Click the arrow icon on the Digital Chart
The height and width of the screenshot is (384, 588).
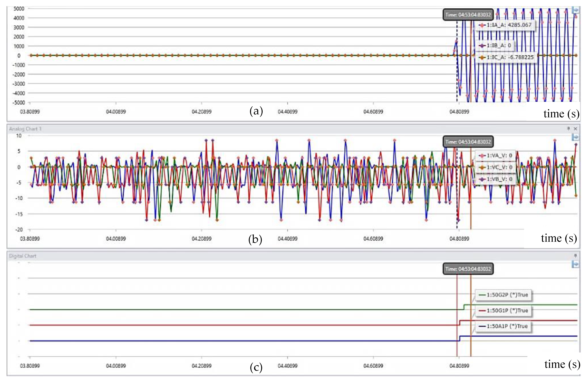point(576,264)
